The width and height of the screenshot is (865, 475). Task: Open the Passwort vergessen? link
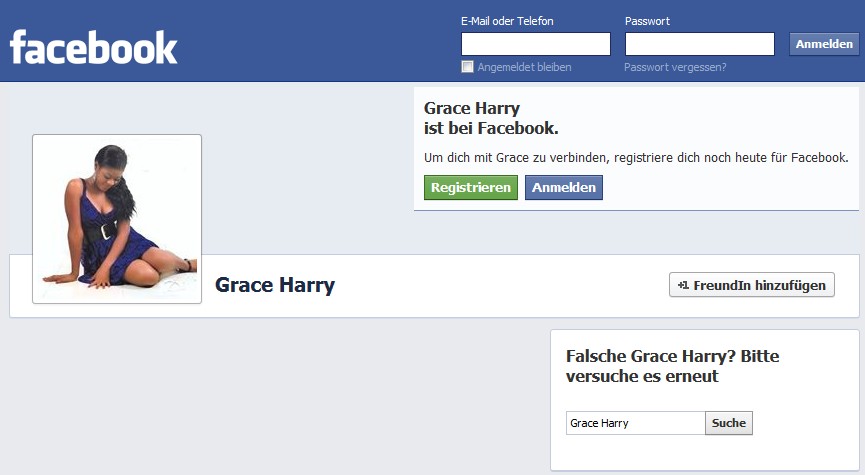tap(675, 67)
